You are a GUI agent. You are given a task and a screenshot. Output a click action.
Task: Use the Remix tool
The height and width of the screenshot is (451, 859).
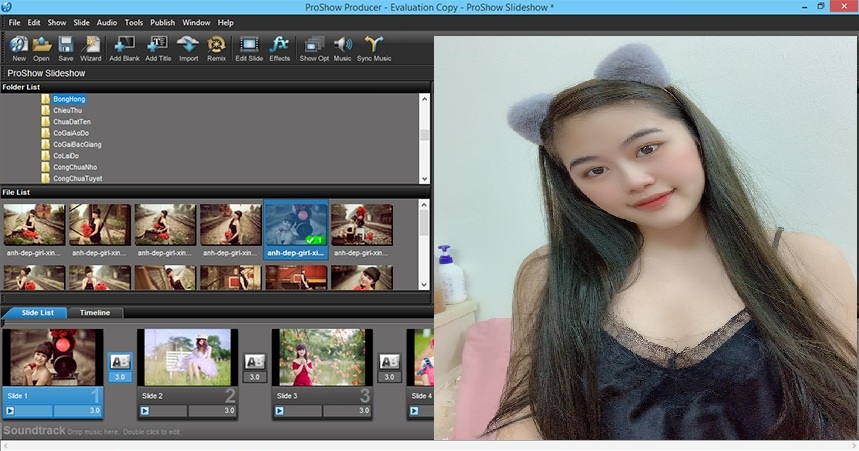(x=216, y=49)
